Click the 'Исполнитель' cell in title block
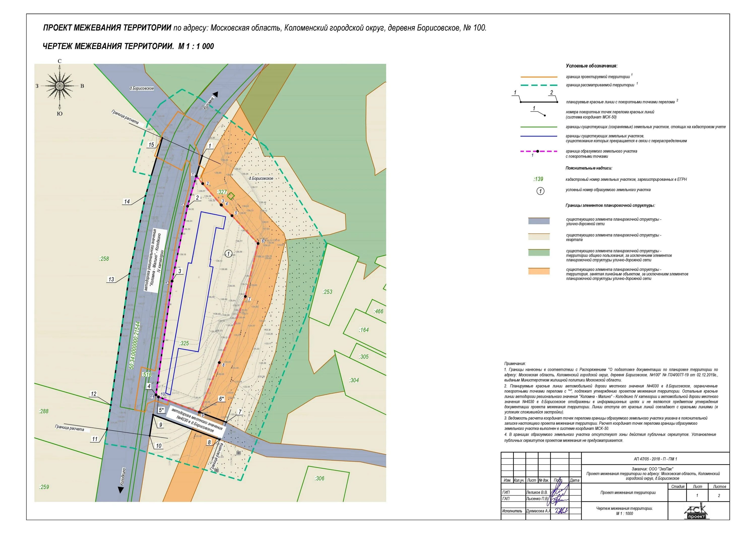Viewport: 756px width, 534px height. click(x=513, y=511)
